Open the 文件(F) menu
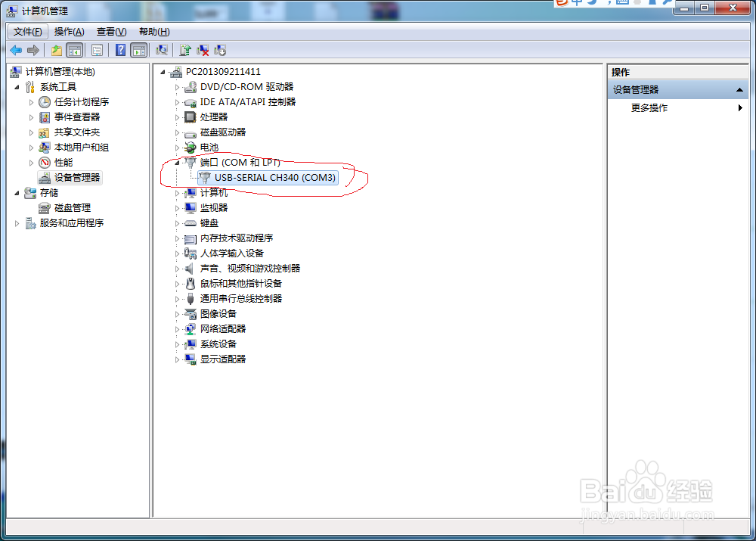This screenshot has height=541, width=756. click(x=27, y=32)
